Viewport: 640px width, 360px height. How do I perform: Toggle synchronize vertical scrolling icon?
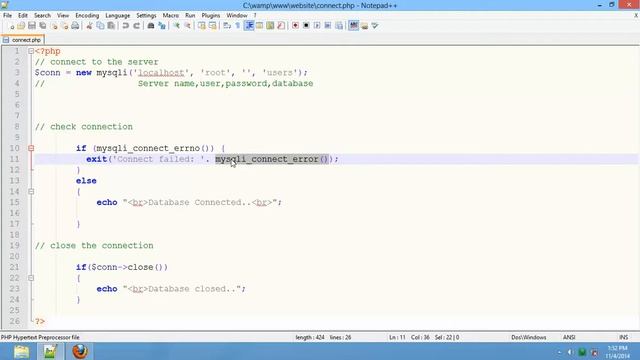click(202, 26)
